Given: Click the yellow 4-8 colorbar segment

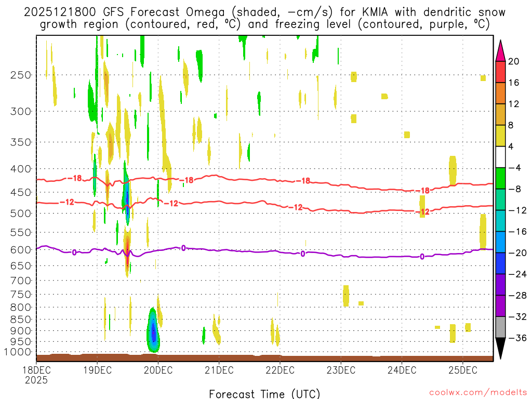Looking at the screenshot, I should click(500, 136).
